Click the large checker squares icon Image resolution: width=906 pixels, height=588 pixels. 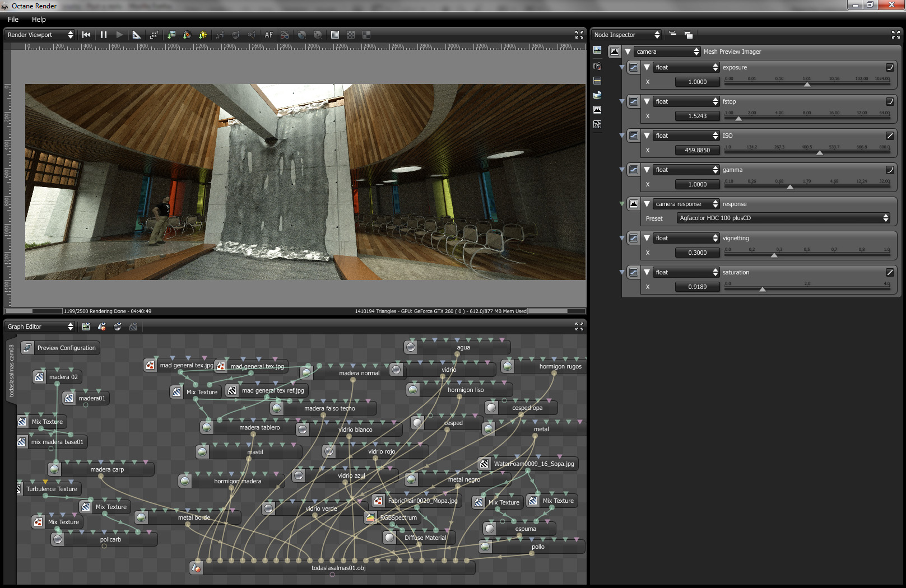pyautogui.click(x=366, y=35)
